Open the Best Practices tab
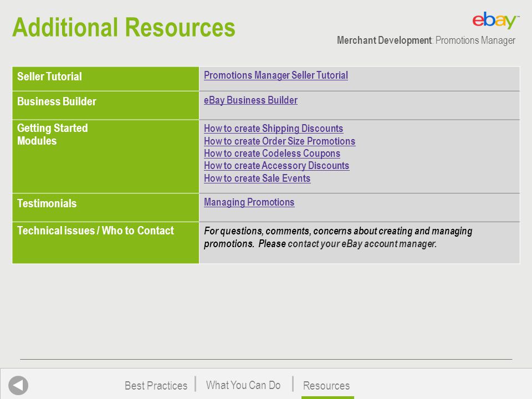This screenshot has width=532, height=399. [156, 386]
